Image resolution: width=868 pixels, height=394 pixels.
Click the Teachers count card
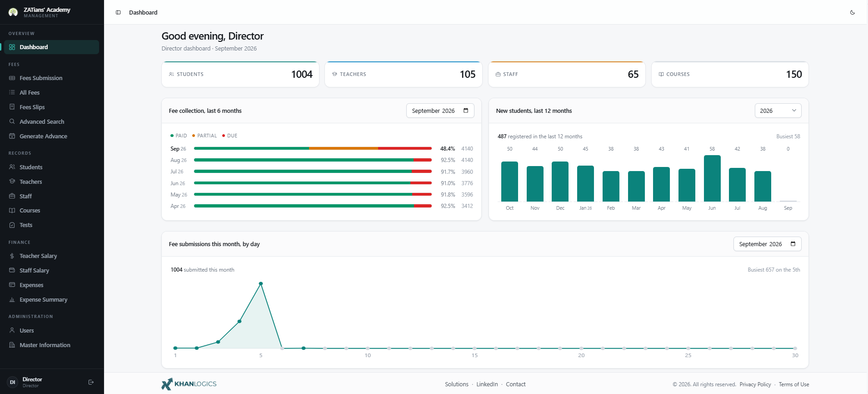[x=404, y=74]
